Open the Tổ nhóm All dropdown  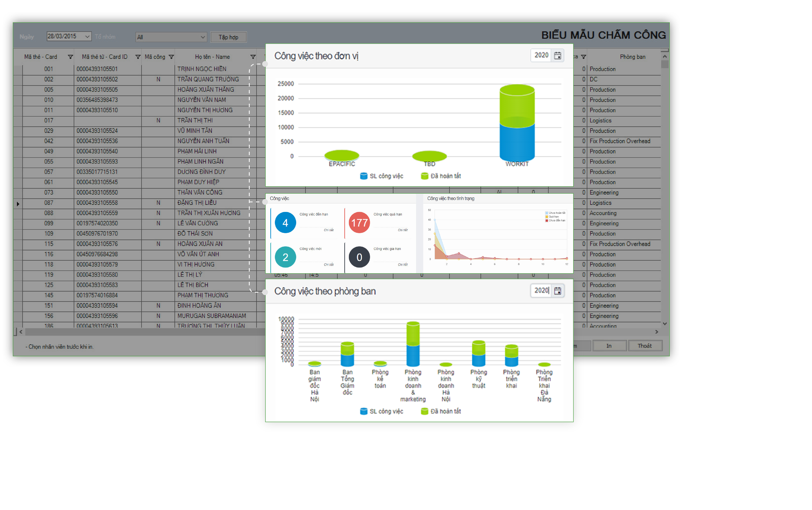(171, 37)
